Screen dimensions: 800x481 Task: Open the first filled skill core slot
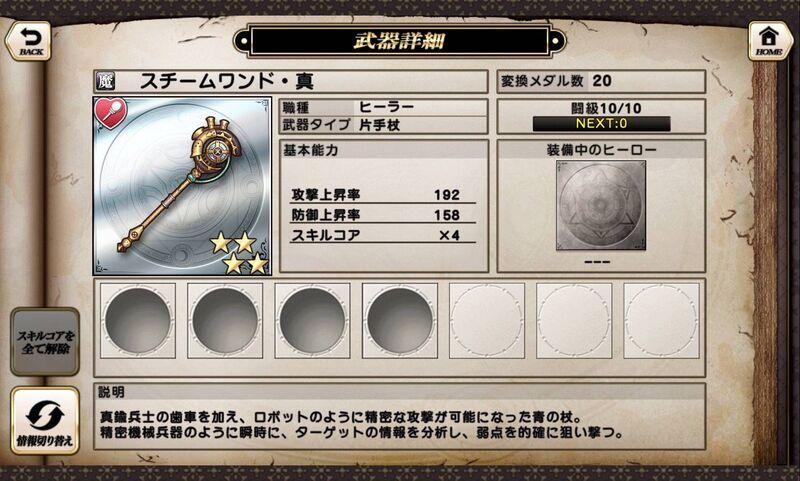coord(138,320)
